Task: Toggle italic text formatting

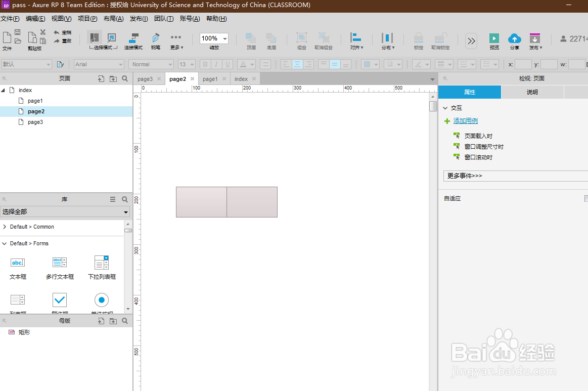Action: (x=216, y=65)
